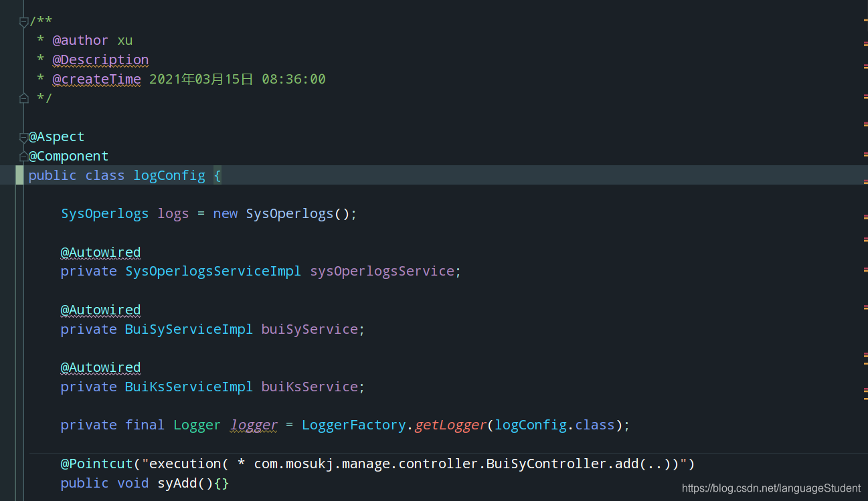
Task: Click the execution pointcut expression string
Action: (x=414, y=464)
